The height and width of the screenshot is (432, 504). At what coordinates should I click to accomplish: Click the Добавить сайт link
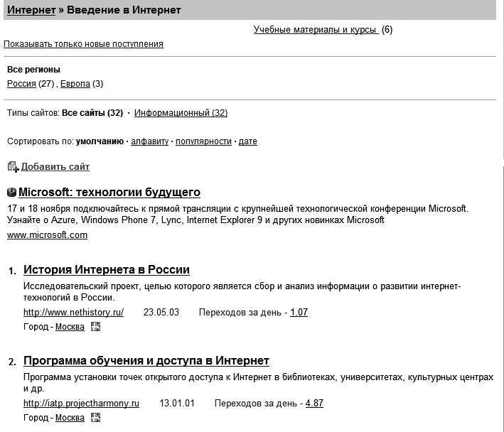(55, 167)
